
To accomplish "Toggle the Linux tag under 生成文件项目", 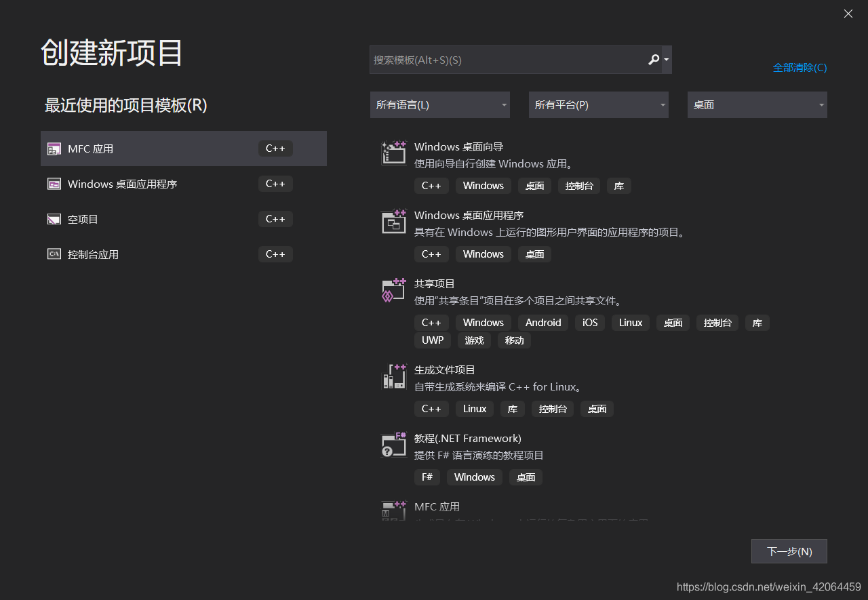I will click(474, 408).
